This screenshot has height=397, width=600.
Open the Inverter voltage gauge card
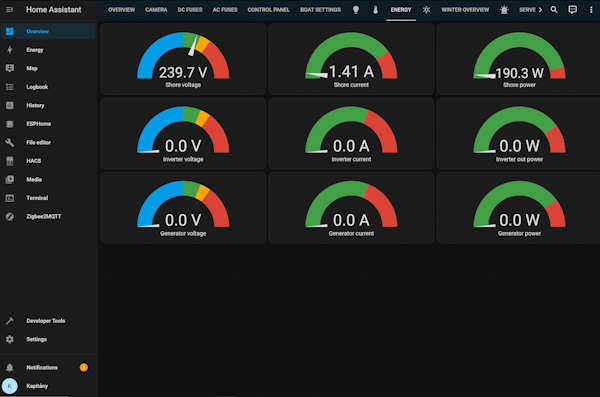point(183,133)
